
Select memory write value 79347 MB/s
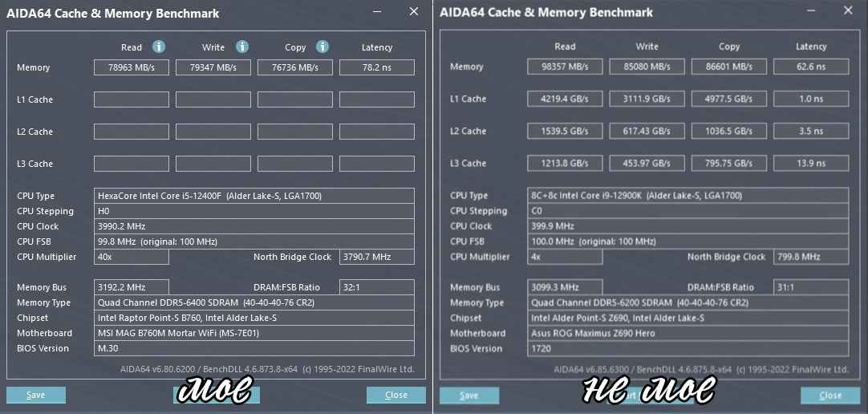point(213,67)
